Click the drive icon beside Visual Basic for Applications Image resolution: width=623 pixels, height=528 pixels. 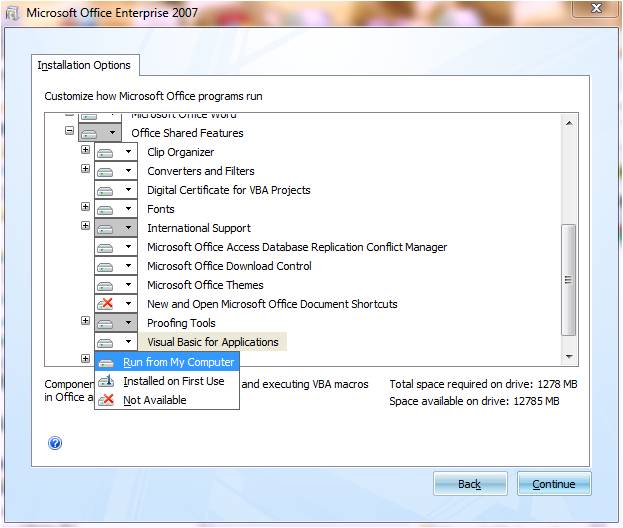coord(105,342)
